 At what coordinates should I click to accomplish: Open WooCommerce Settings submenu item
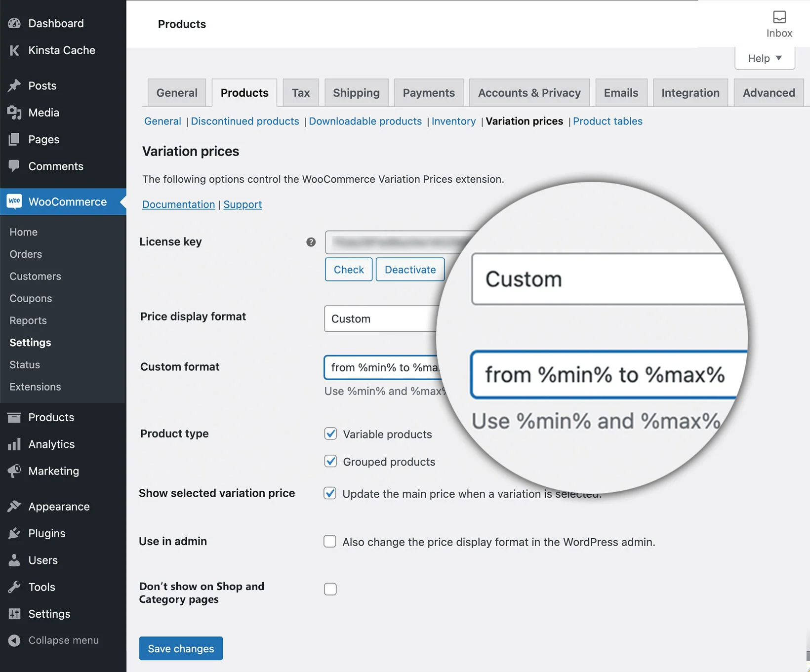point(30,343)
